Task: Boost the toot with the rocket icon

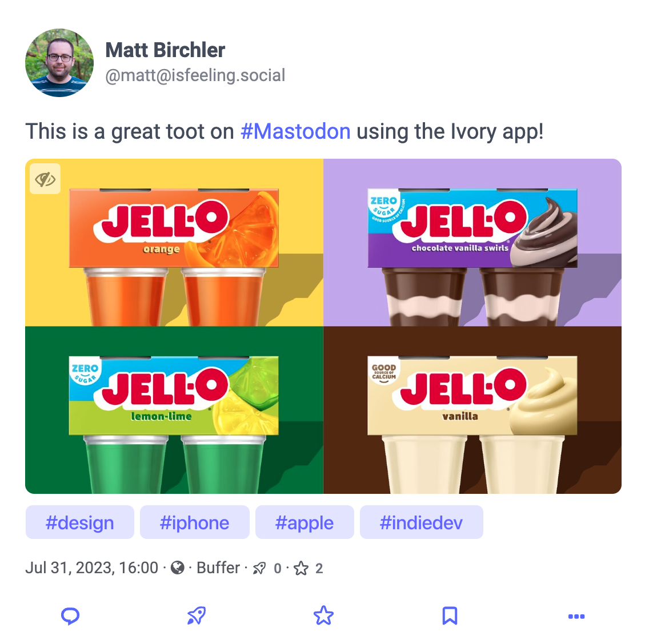Action: (197, 616)
